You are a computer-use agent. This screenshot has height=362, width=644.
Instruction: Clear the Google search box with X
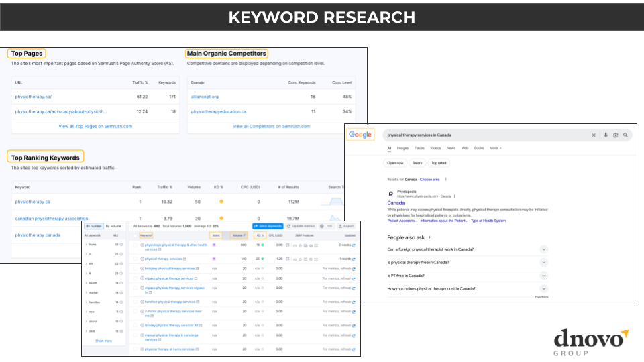[x=593, y=135]
